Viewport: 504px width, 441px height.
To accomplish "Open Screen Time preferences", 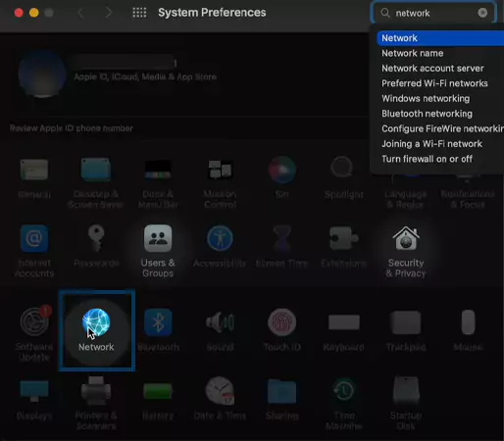I will point(281,238).
